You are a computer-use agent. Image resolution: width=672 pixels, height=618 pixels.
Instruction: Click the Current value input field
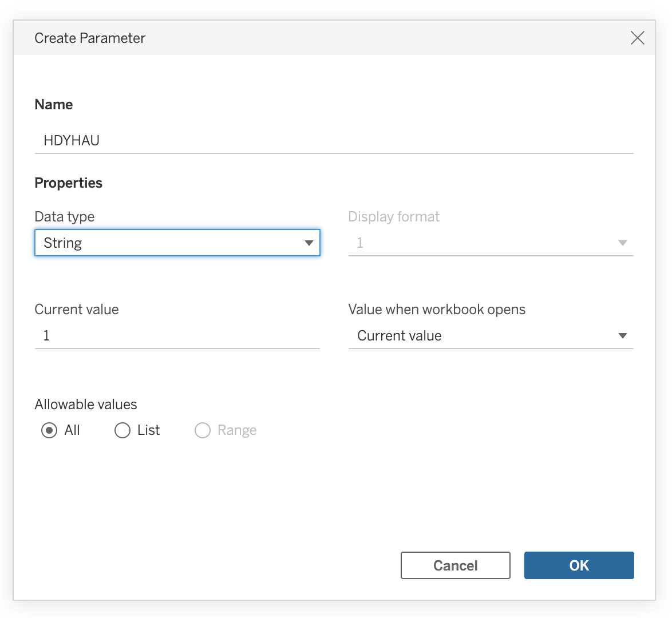[x=177, y=335]
